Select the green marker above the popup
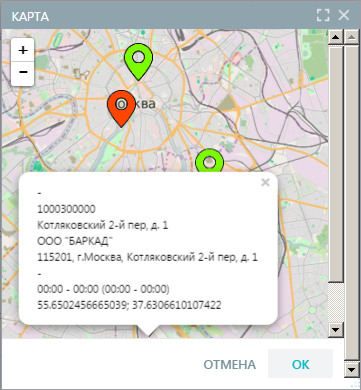This screenshot has height=390, width=361. tap(209, 161)
